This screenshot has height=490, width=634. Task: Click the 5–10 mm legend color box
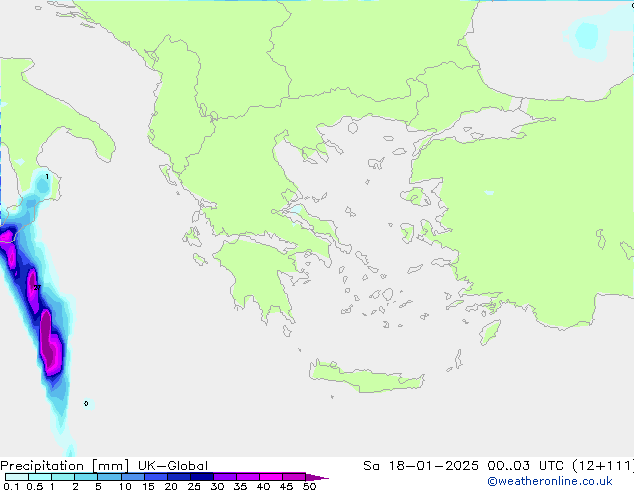point(109,477)
